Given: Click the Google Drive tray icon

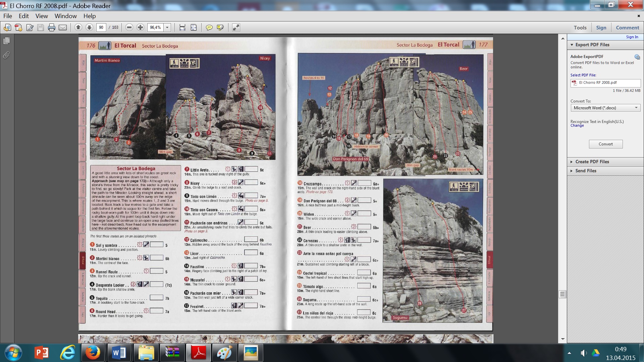Looking at the screenshot, I should pos(596,353).
